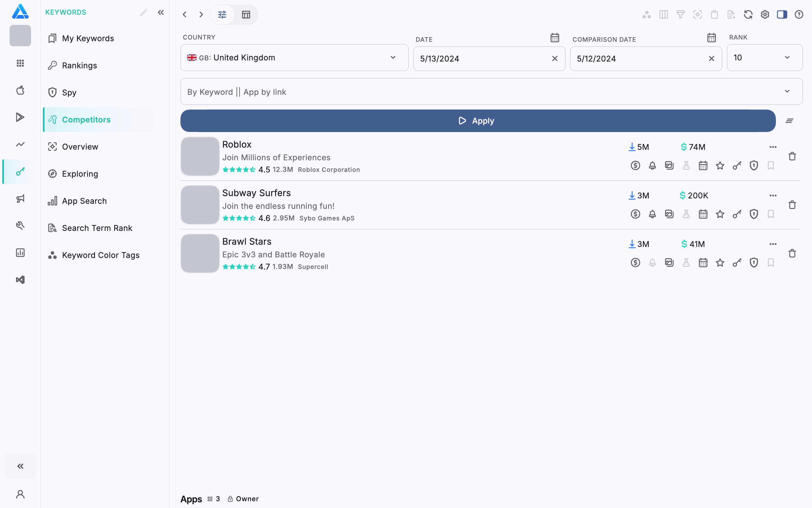The width and height of the screenshot is (812, 508).
Task: Navigate forward with the right arrow
Action: [x=201, y=14]
